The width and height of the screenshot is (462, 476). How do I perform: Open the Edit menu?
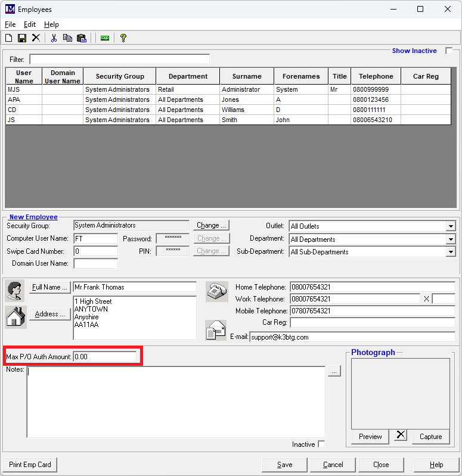30,24
